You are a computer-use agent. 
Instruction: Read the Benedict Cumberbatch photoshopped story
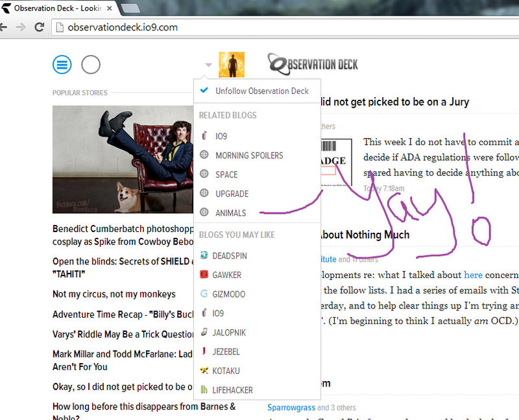123,235
